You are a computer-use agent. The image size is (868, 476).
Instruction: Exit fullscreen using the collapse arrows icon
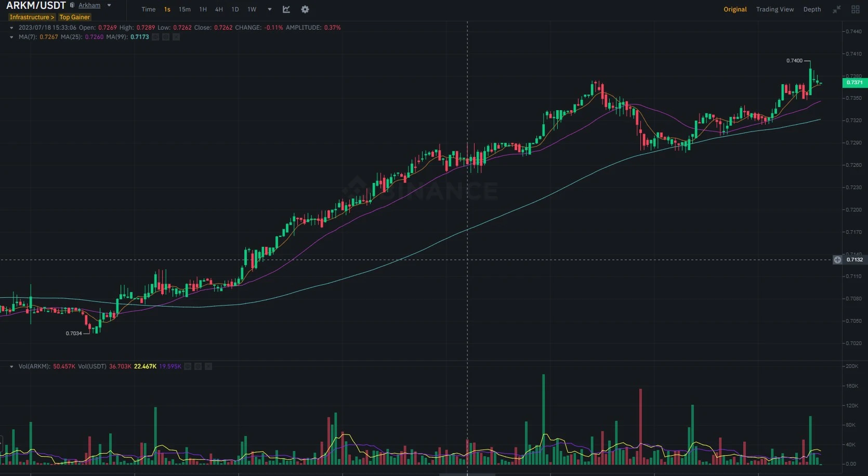point(837,9)
